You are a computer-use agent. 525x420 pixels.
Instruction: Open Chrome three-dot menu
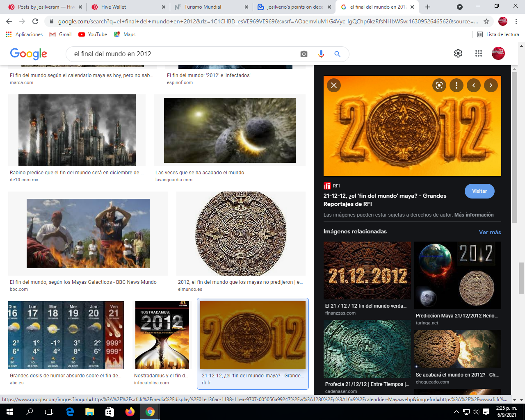(x=516, y=21)
